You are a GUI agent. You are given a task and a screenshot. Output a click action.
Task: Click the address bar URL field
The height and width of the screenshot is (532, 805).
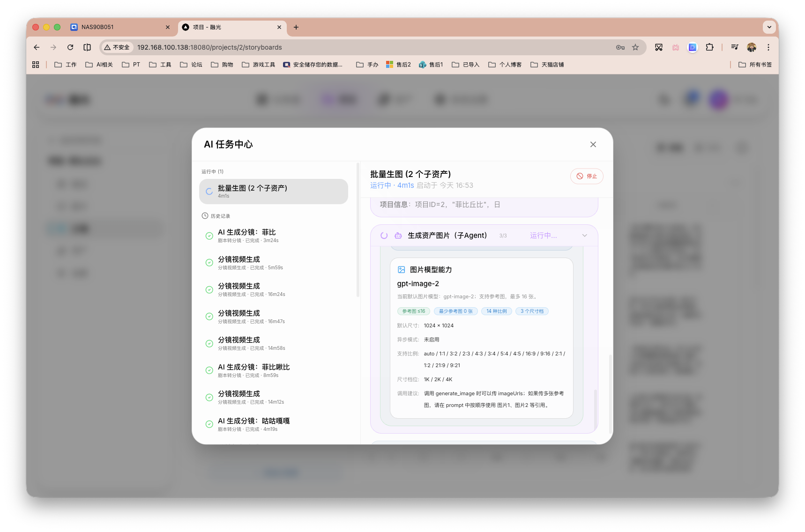coord(373,47)
